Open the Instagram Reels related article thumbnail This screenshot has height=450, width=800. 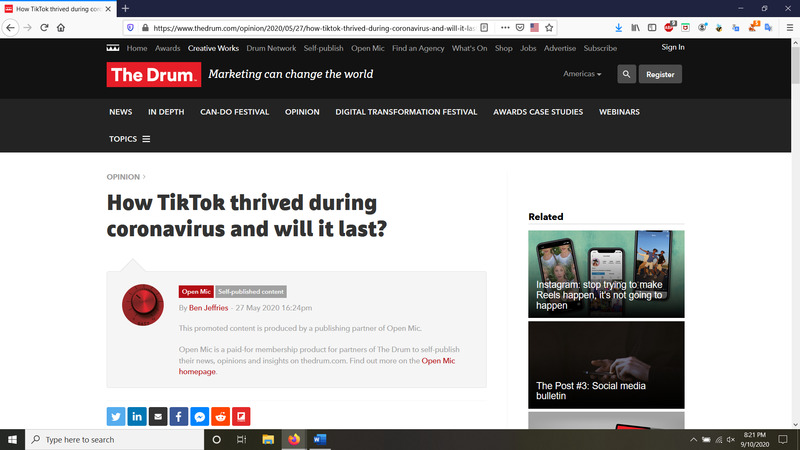(x=606, y=273)
